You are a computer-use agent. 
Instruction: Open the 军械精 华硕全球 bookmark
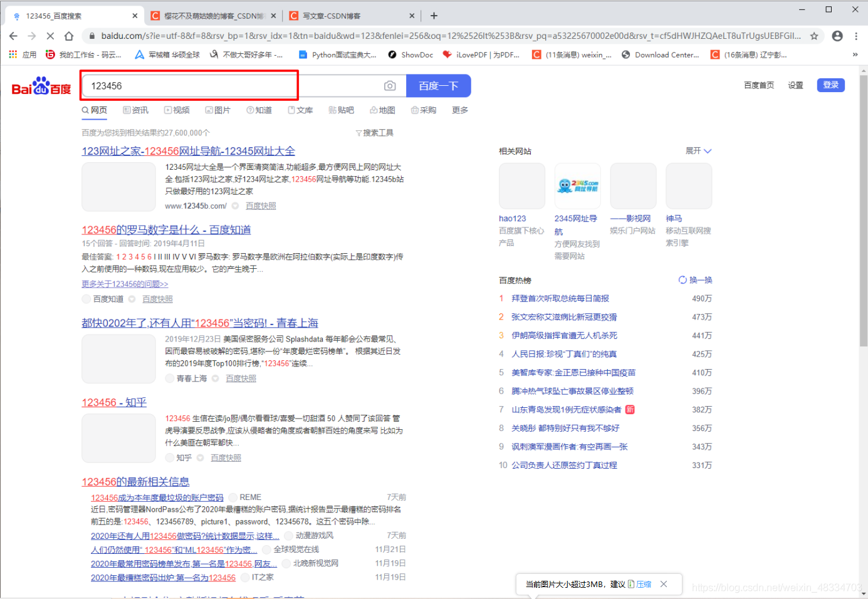coord(167,55)
